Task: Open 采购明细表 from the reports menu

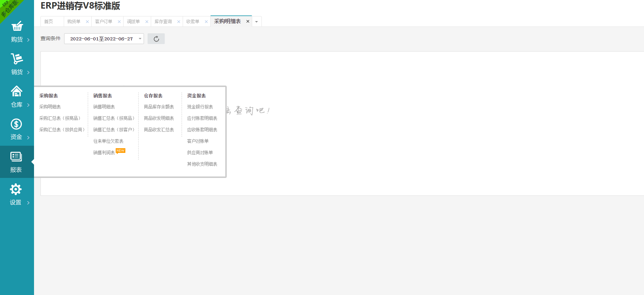Action: [x=50, y=107]
